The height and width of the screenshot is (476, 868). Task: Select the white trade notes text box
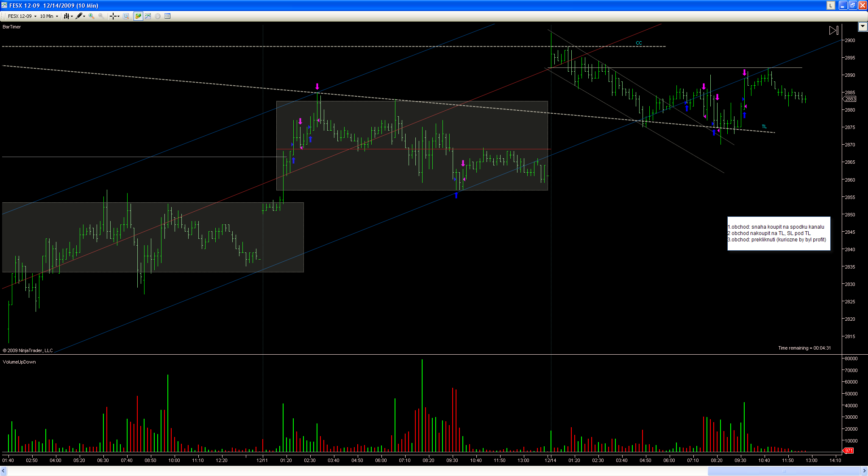(779, 233)
